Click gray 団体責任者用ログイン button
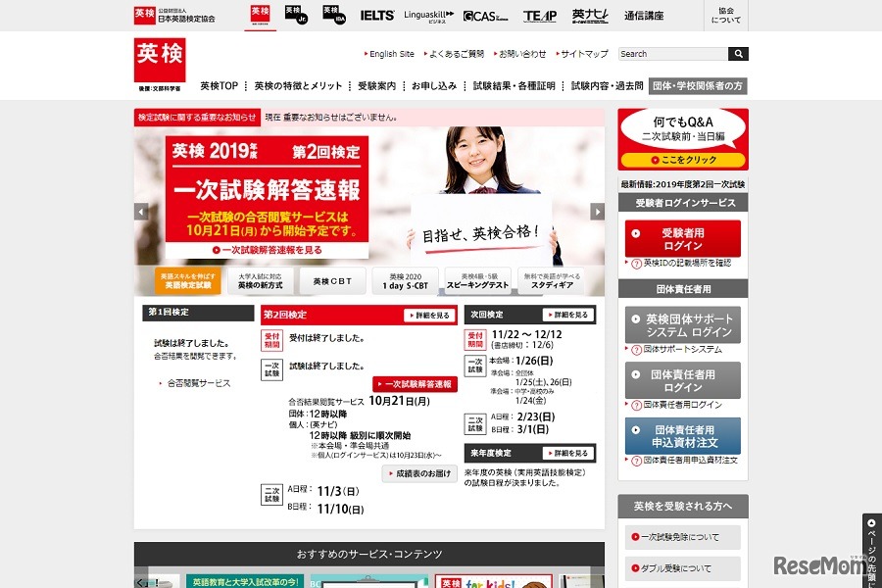The image size is (882, 588). 683,380
